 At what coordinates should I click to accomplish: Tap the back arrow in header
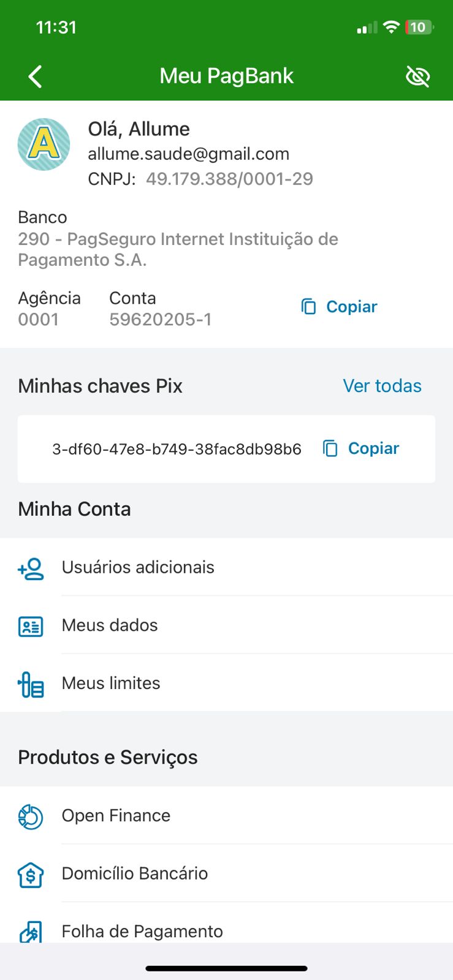pos(36,77)
